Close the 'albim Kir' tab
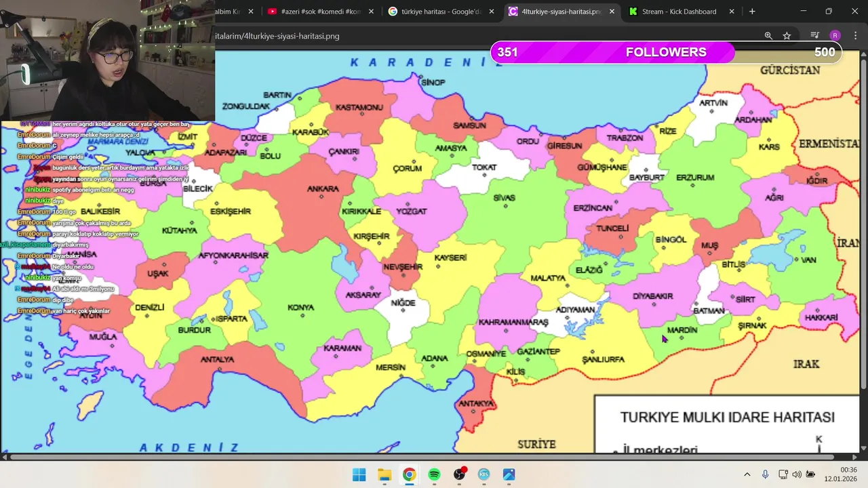Screen dimensions: 868x488 pos(251,12)
